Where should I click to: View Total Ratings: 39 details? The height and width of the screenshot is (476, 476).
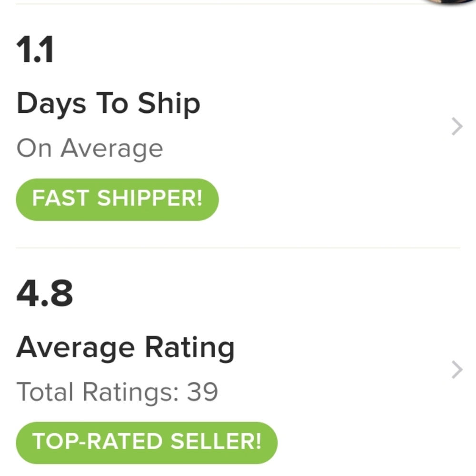tap(117, 391)
